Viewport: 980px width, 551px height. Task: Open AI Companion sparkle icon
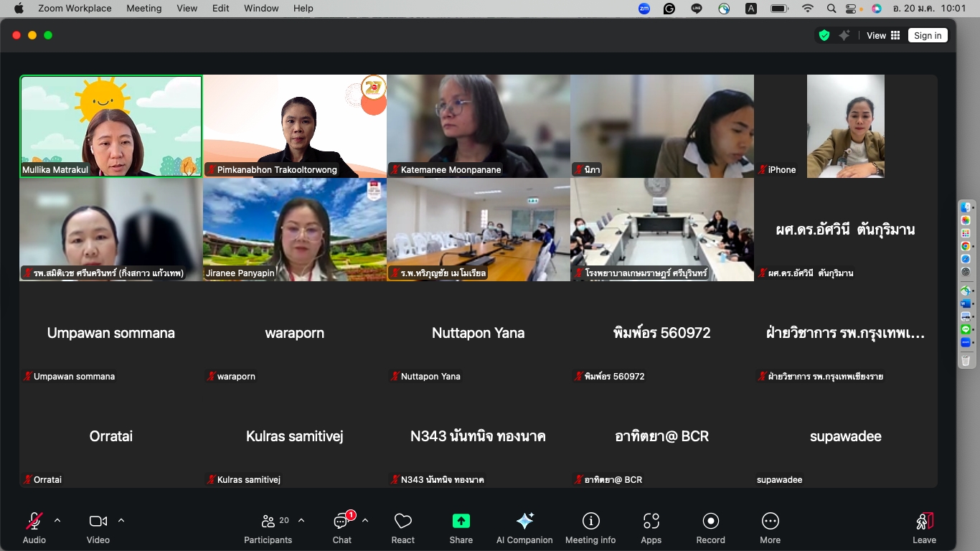524,522
